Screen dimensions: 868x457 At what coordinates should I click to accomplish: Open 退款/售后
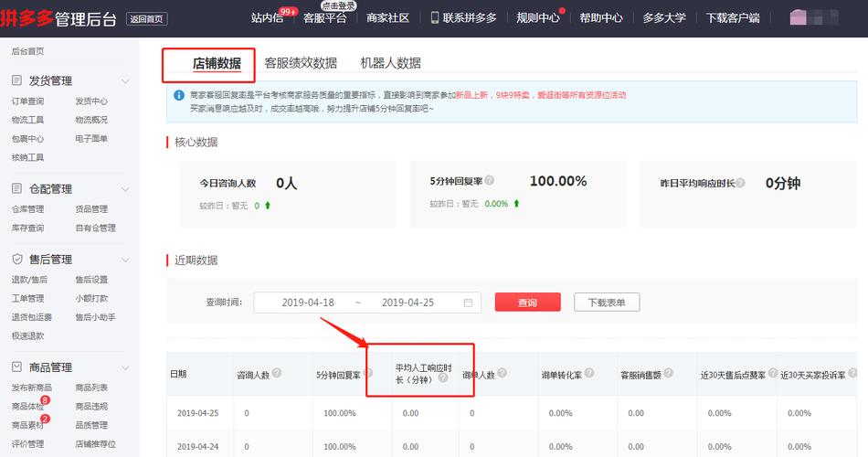[x=29, y=279]
